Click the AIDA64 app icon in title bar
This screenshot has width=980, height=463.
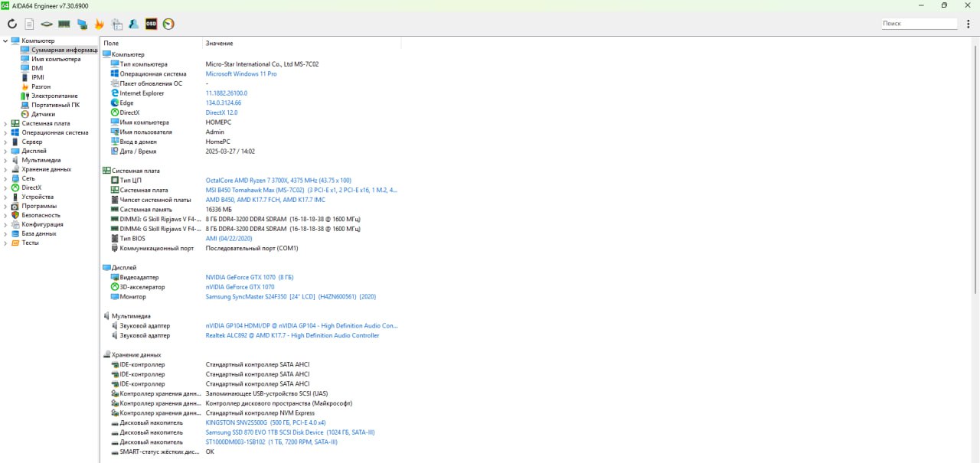[x=5, y=5]
